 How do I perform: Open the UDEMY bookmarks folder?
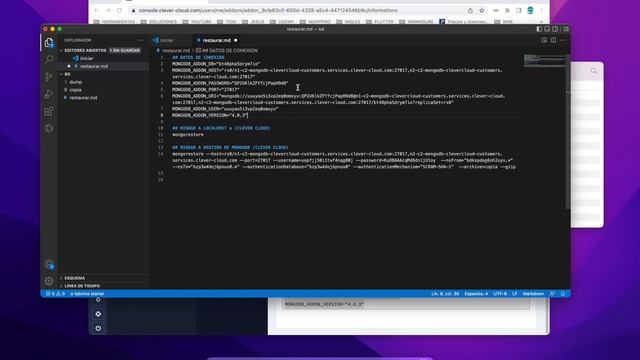coord(282,22)
